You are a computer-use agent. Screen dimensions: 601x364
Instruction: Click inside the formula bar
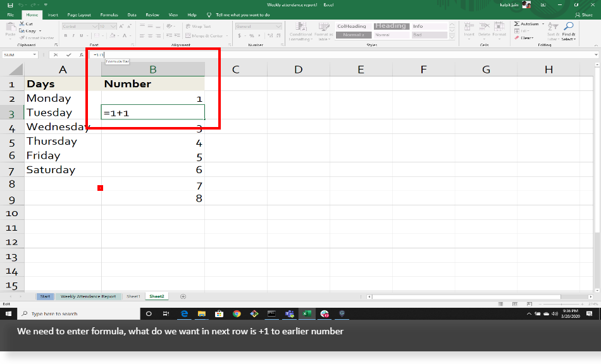(x=253, y=55)
